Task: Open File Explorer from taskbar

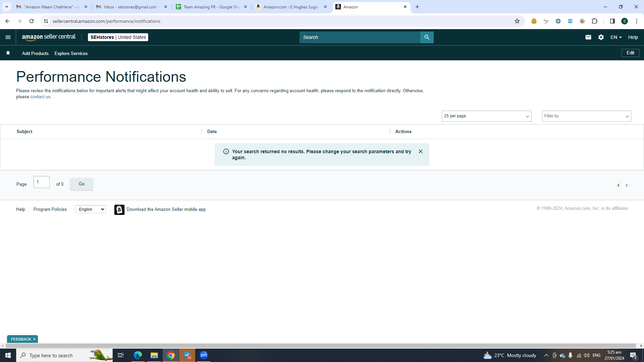Action: pyautogui.click(x=154, y=355)
